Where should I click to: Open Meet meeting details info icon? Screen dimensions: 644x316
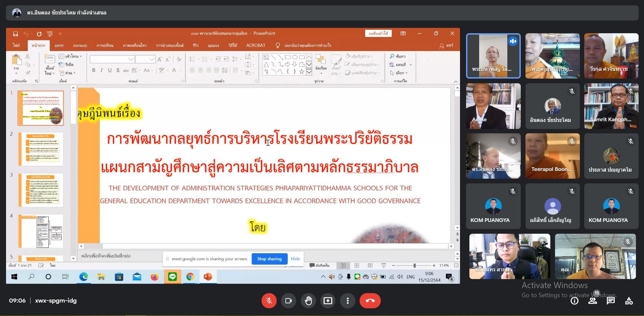[574, 301]
